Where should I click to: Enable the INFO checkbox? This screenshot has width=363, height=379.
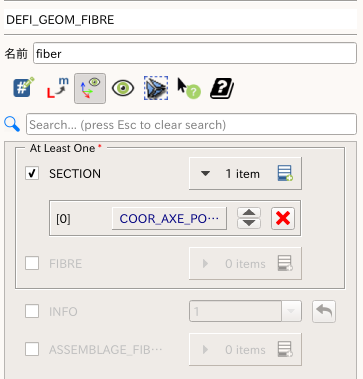click(x=32, y=311)
